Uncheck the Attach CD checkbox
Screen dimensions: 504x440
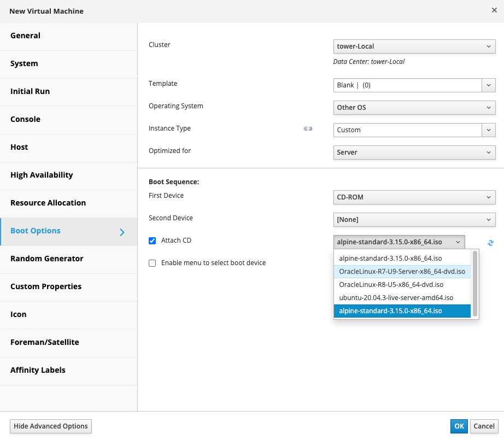pyautogui.click(x=153, y=240)
